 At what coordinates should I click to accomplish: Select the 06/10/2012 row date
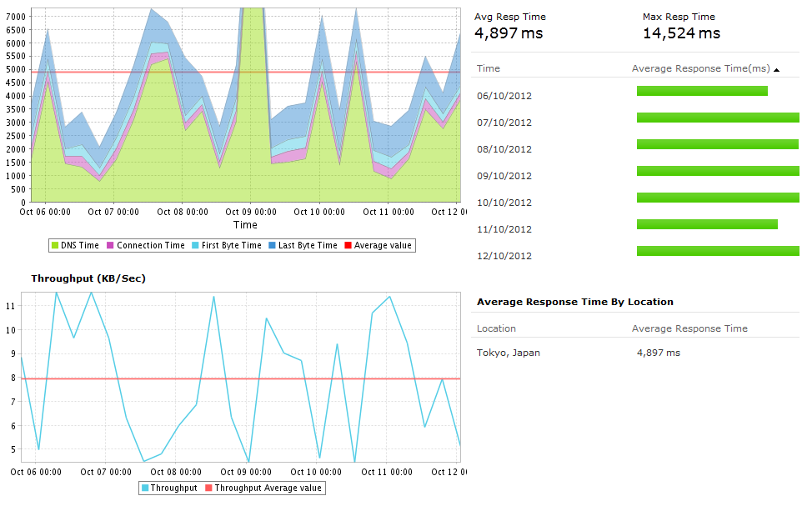click(x=504, y=96)
